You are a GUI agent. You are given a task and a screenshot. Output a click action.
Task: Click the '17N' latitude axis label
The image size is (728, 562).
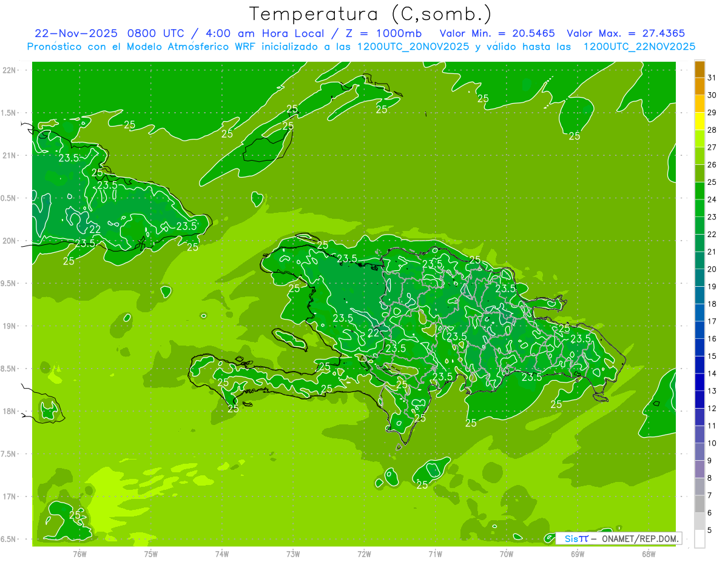(10, 497)
